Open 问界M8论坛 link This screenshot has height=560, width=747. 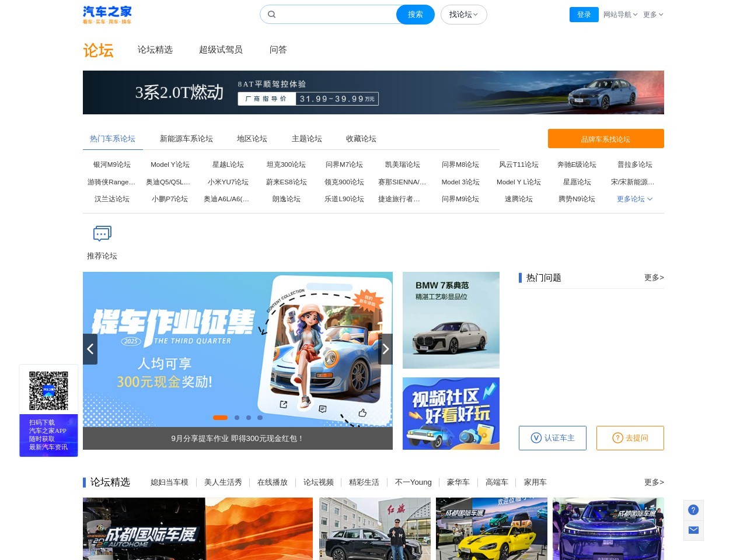460,164
